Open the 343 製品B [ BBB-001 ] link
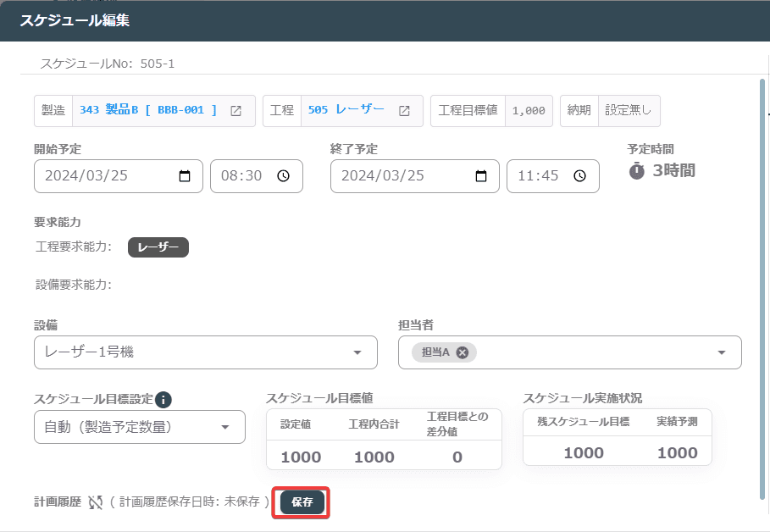The width and height of the screenshot is (770, 532). point(147,110)
